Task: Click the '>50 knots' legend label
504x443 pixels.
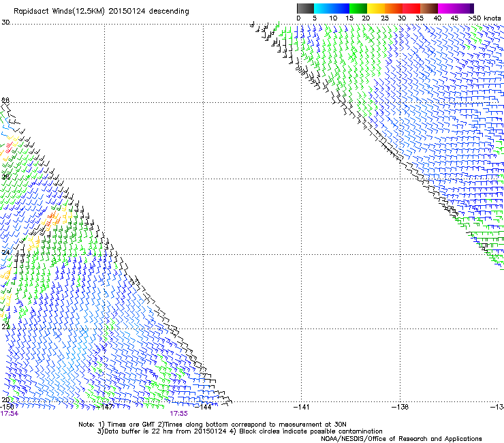Action: (484, 18)
